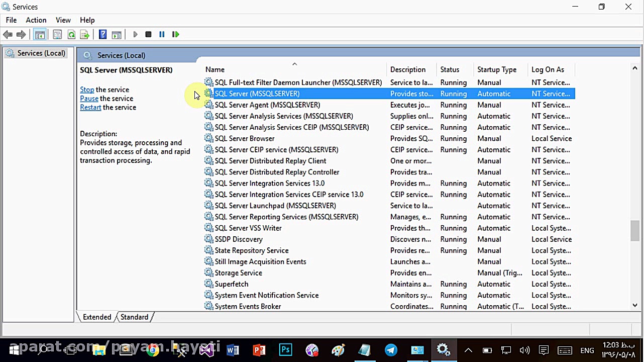The width and height of the screenshot is (644, 362).
Task: Click the Pause Service toolbar icon
Action: (x=162, y=34)
